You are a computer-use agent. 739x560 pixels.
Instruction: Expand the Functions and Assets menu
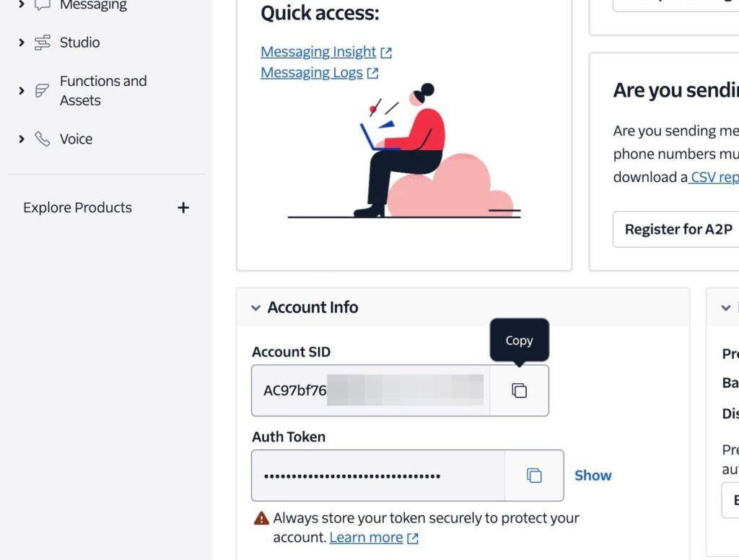[22, 91]
